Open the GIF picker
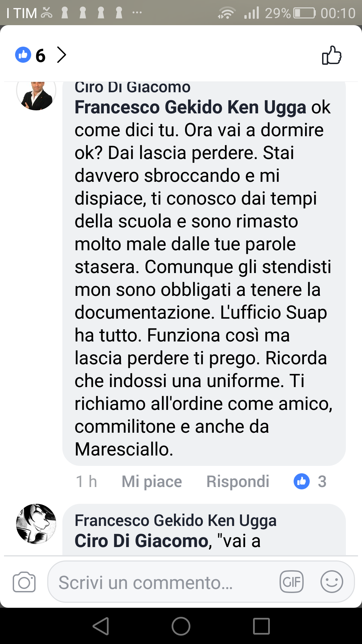This screenshot has height=644, width=362. pyautogui.click(x=292, y=582)
